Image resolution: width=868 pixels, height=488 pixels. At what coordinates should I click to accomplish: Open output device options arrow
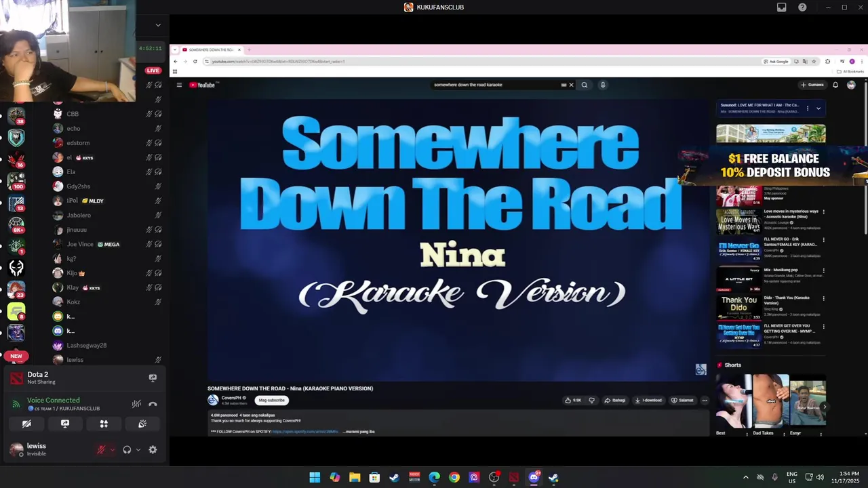[x=138, y=449]
